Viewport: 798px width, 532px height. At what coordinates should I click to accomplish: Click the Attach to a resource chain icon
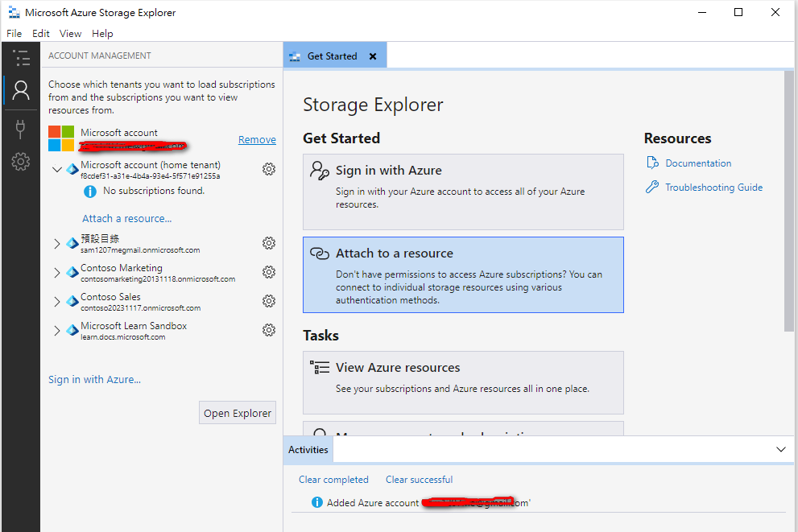coord(320,254)
